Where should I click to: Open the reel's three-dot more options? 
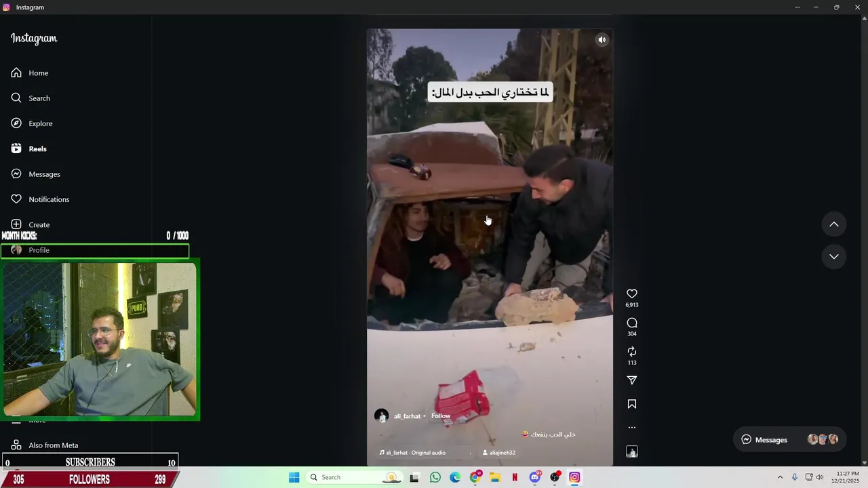(x=632, y=428)
